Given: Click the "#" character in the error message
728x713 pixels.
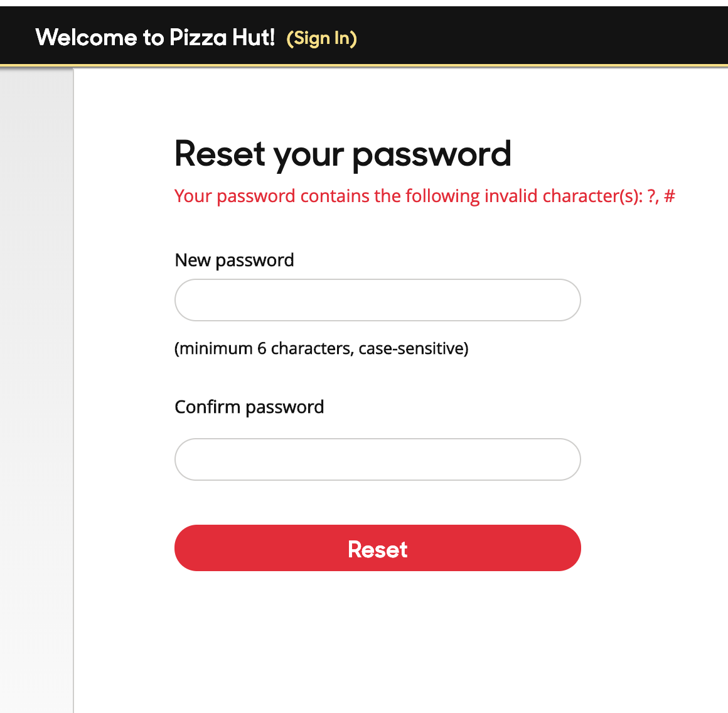Looking at the screenshot, I should point(669,196).
